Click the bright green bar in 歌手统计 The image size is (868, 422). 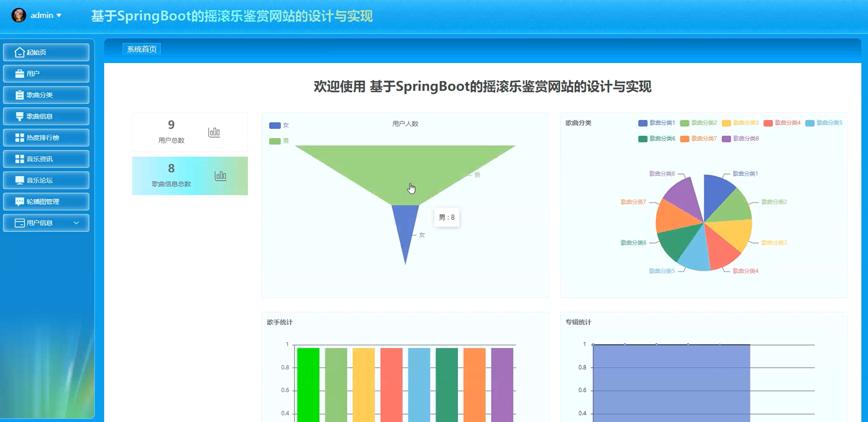[308, 385]
